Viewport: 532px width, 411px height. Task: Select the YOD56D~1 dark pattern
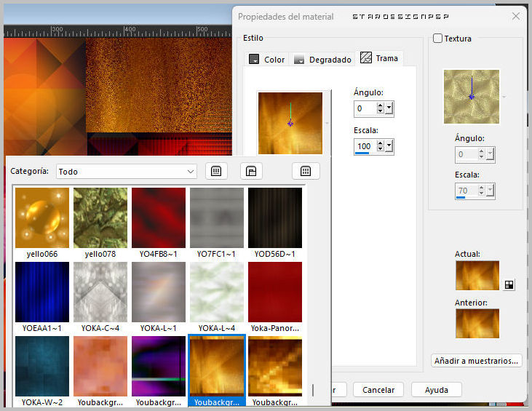click(275, 218)
